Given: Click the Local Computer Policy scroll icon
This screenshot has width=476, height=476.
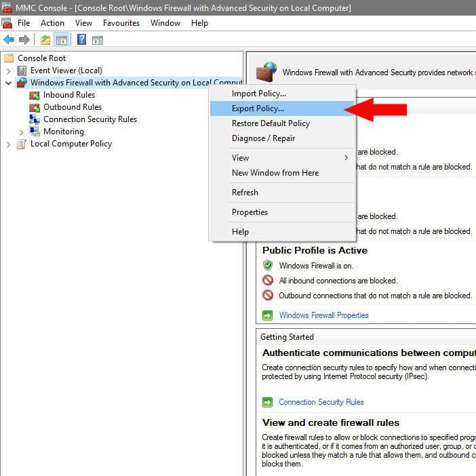Looking at the screenshot, I should point(21,144).
